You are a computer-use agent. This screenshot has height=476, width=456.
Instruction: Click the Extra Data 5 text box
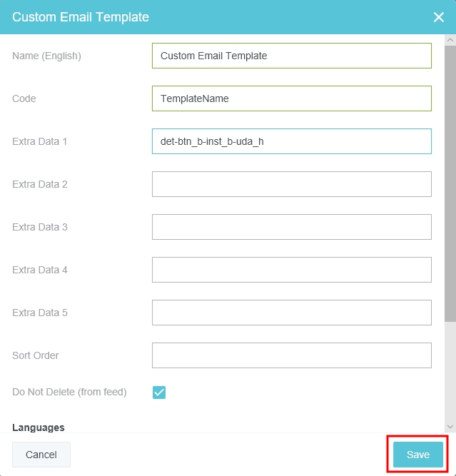coord(291,313)
